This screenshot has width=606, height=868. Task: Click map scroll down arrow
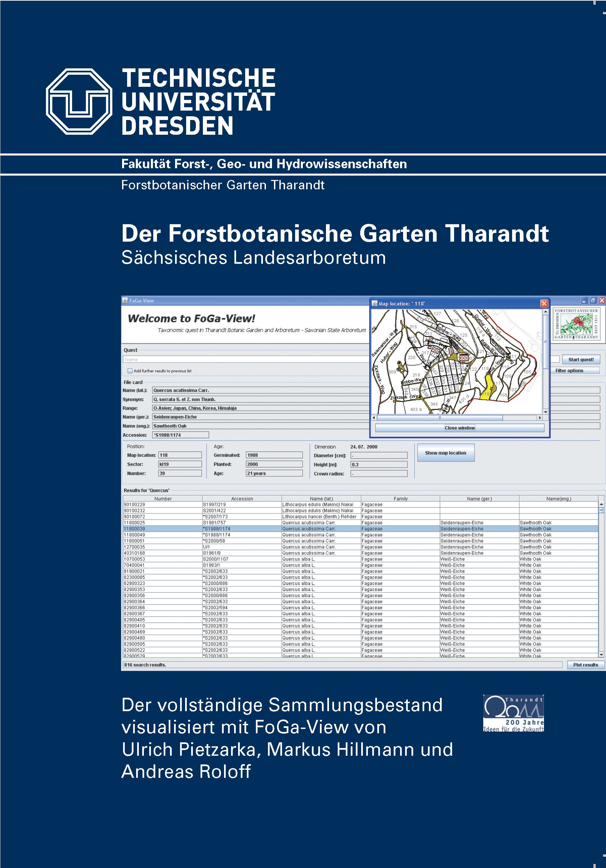point(546,412)
